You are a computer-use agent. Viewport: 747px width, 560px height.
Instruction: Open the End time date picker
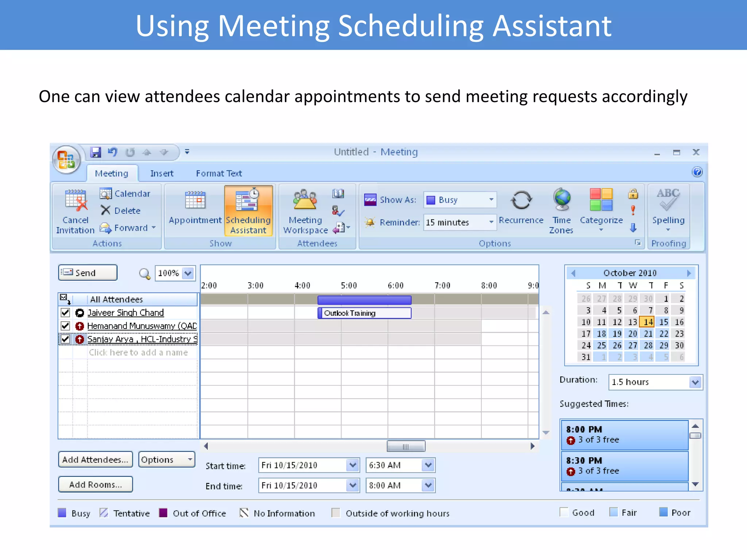pyautogui.click(x=352, y=485)
